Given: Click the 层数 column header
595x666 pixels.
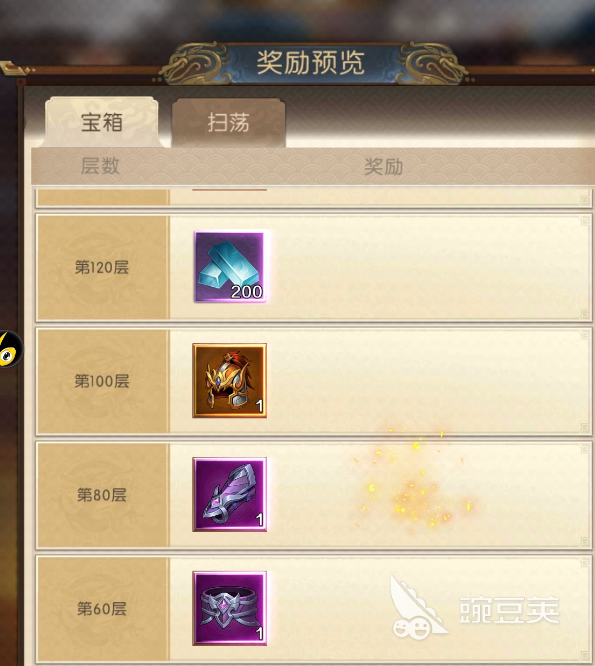Looking at the screenshot, I should [100, 166].
